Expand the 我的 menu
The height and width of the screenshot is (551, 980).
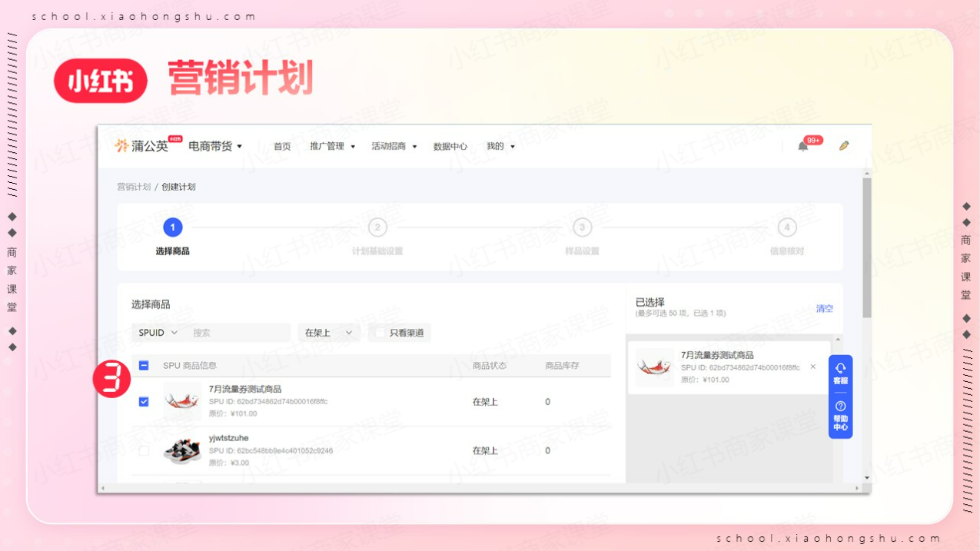(x=500, y=146)
